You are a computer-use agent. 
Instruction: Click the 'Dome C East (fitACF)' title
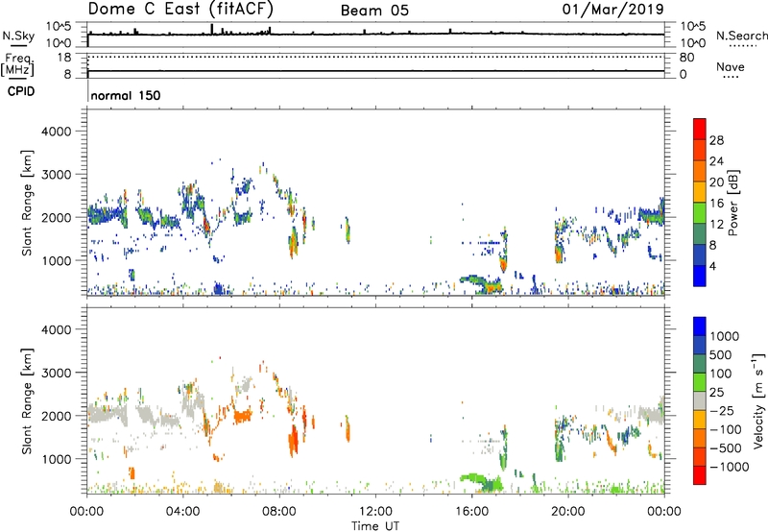tap(180, 9)
